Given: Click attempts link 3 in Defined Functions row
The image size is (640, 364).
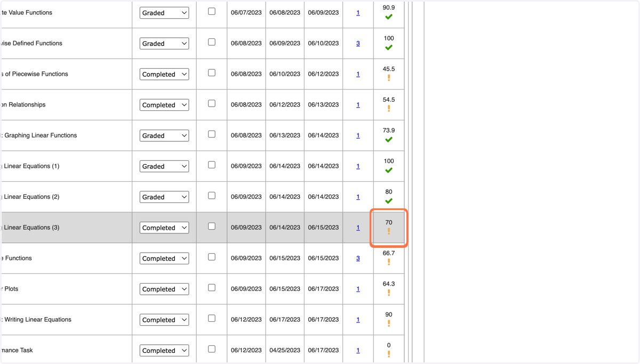Looking at the screenshot, I should click(358, 44).
